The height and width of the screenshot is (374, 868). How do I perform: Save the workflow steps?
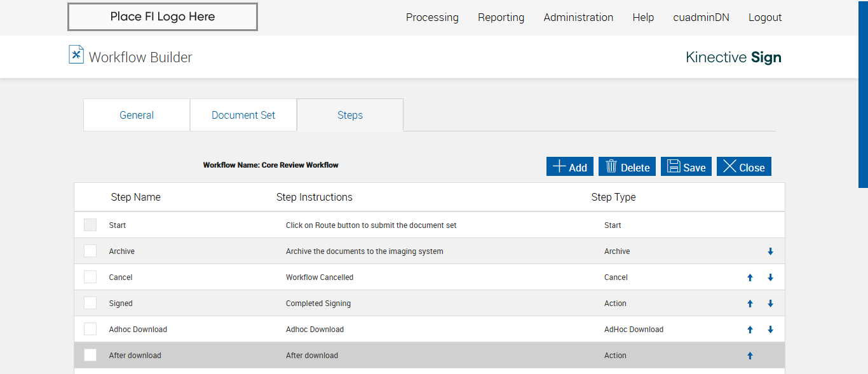686,166
